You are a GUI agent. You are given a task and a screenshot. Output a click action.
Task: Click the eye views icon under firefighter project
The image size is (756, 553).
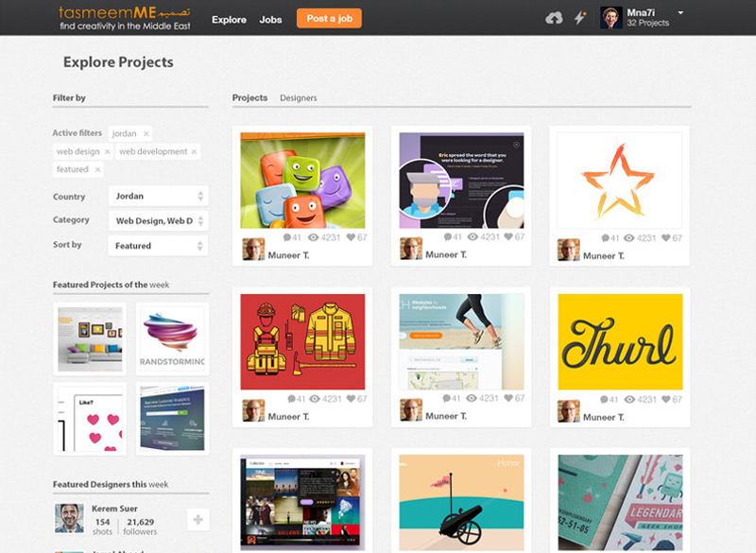point(315,399)
